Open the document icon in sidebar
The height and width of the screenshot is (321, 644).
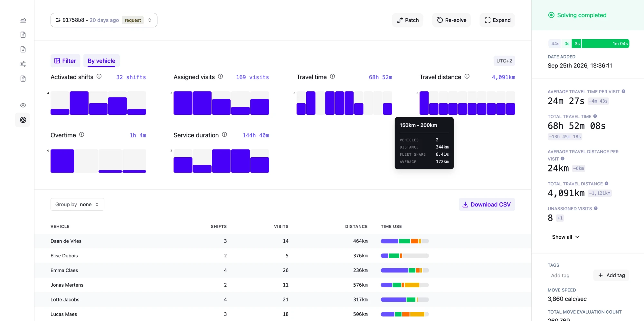pos(23,78)
